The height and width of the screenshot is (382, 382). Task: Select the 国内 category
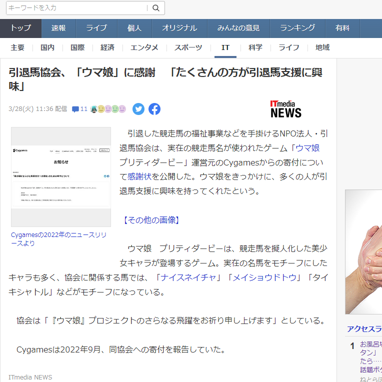pyautogui.click(x=47, y=48)
